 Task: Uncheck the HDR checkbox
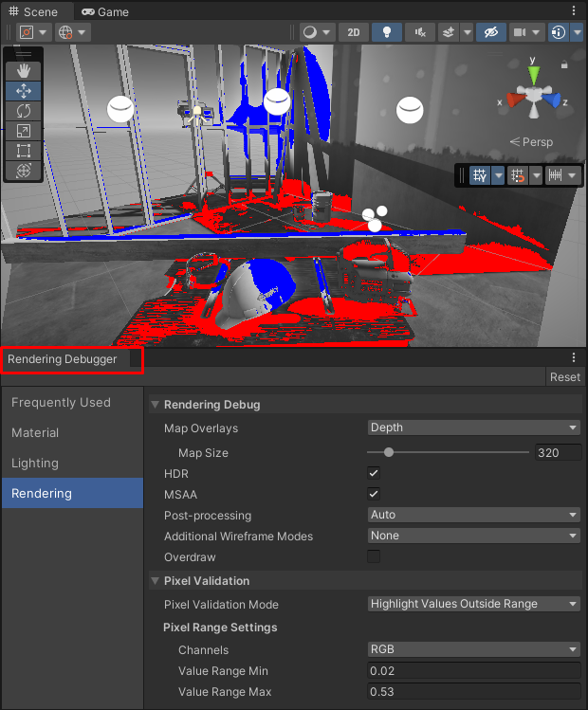[374, 473]
